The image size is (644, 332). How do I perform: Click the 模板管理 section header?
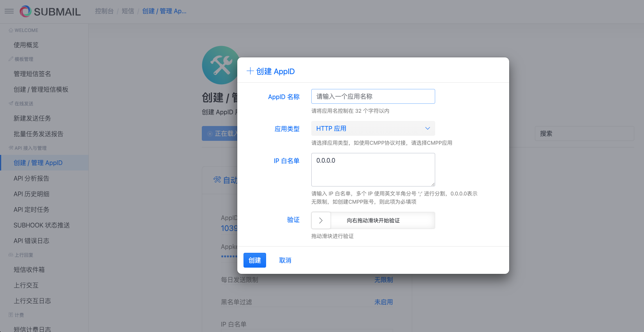[x=21, y=59]
